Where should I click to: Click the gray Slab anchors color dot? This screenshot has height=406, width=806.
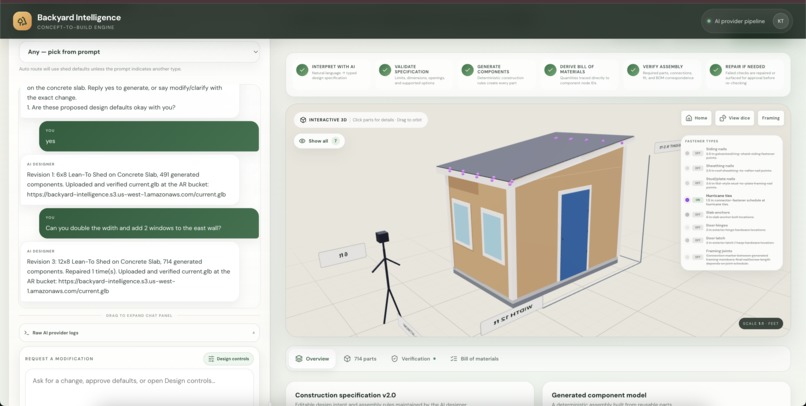687,215
